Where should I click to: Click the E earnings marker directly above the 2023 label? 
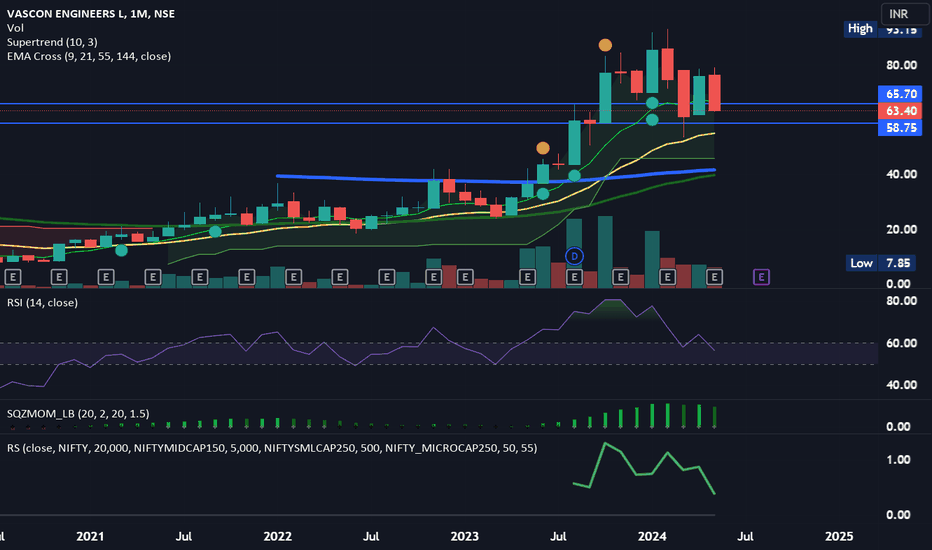(465, 277)
